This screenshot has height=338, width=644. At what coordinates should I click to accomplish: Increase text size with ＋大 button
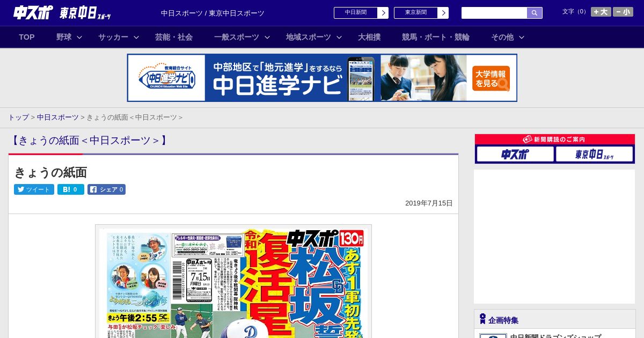click(601, 12)
